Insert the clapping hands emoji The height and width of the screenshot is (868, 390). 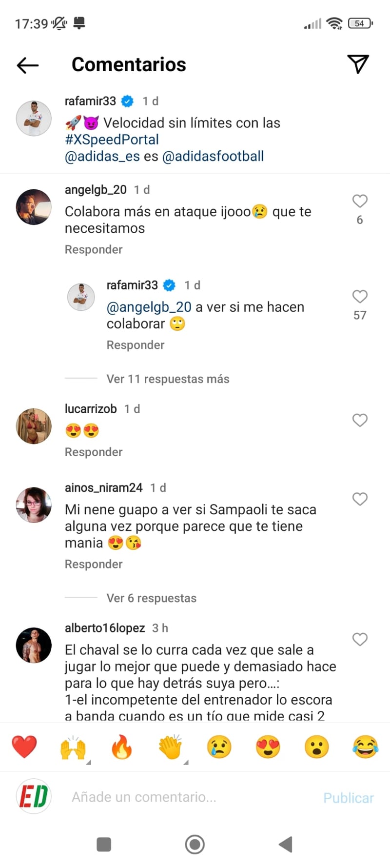click(170, 747)
